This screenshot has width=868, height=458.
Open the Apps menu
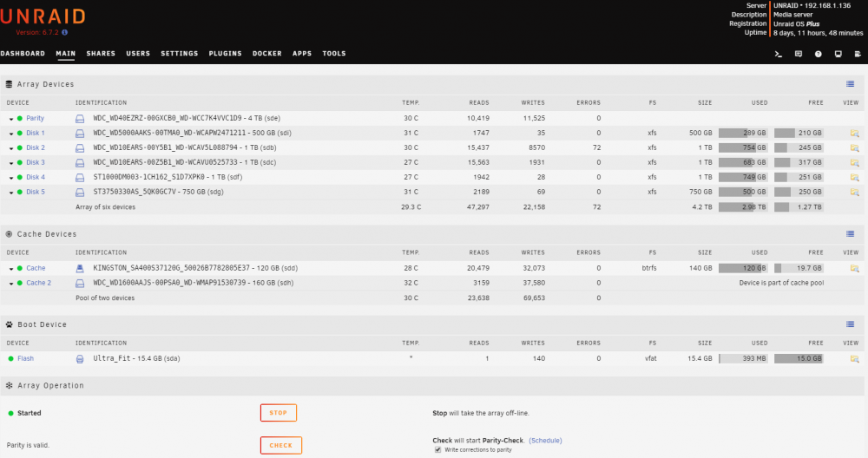coord(302,54)
